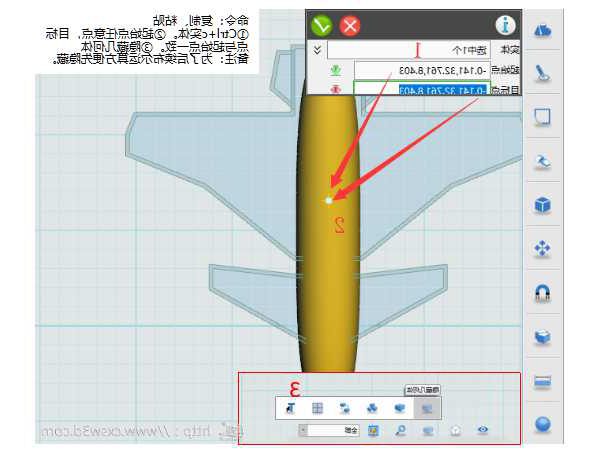
Task: Click the grid icon in popup bar
Action: click(317, 409)
